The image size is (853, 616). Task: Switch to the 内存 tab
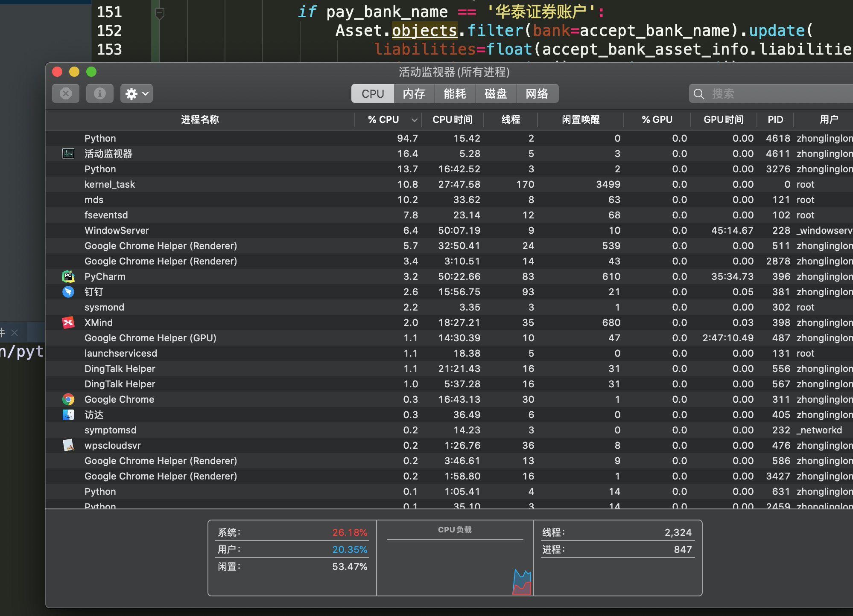[414, 94]
